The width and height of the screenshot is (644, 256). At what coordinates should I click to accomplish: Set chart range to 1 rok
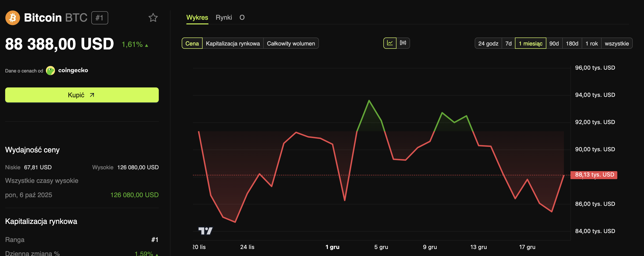pyautogui.click(x=591, y=44)
